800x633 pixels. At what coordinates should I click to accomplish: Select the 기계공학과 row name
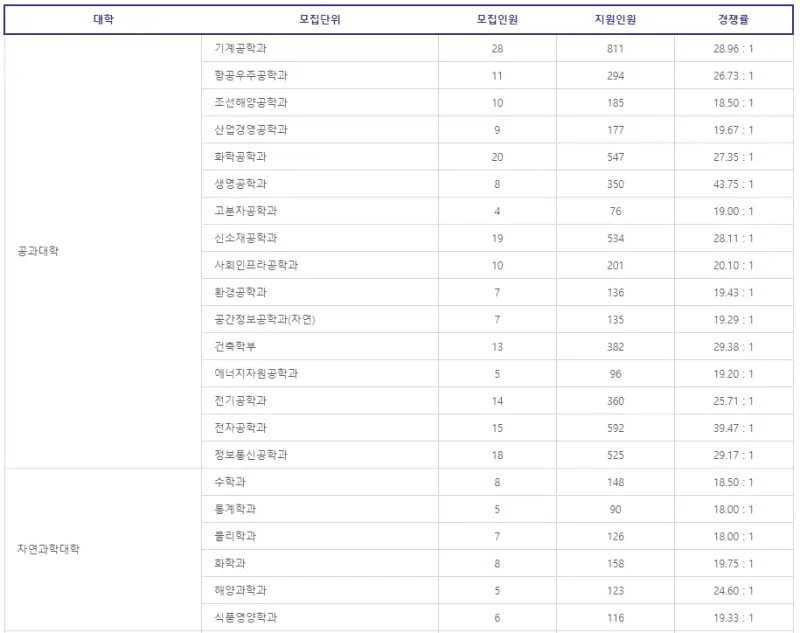[241, 48]
